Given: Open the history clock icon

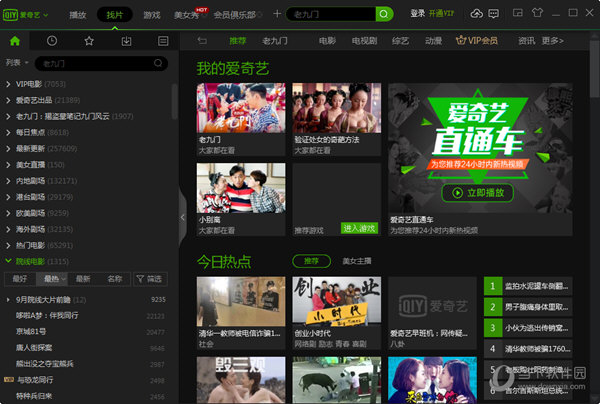Looking at the screenshot, I should [x=52, y=41].
